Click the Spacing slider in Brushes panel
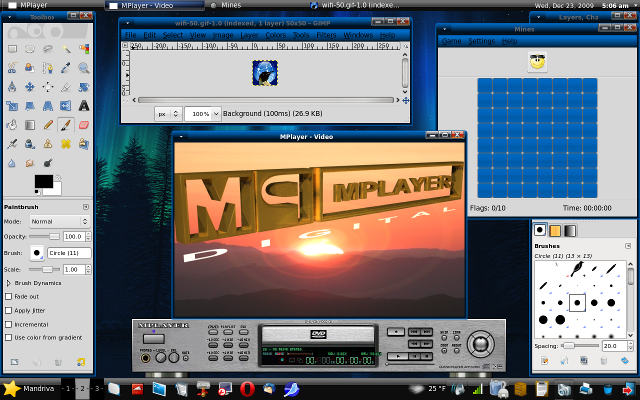The width and height of the screenshot is (640, 400). point(580,346)
